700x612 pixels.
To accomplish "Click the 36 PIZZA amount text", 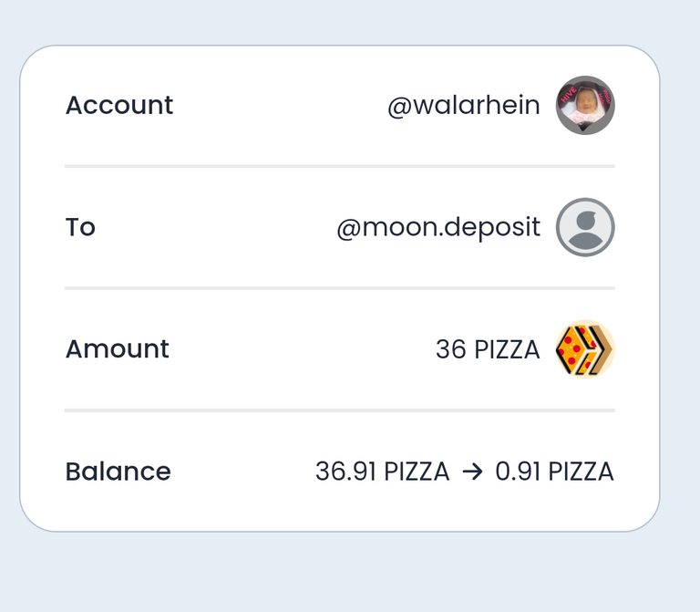I will (x=488, y=349).
